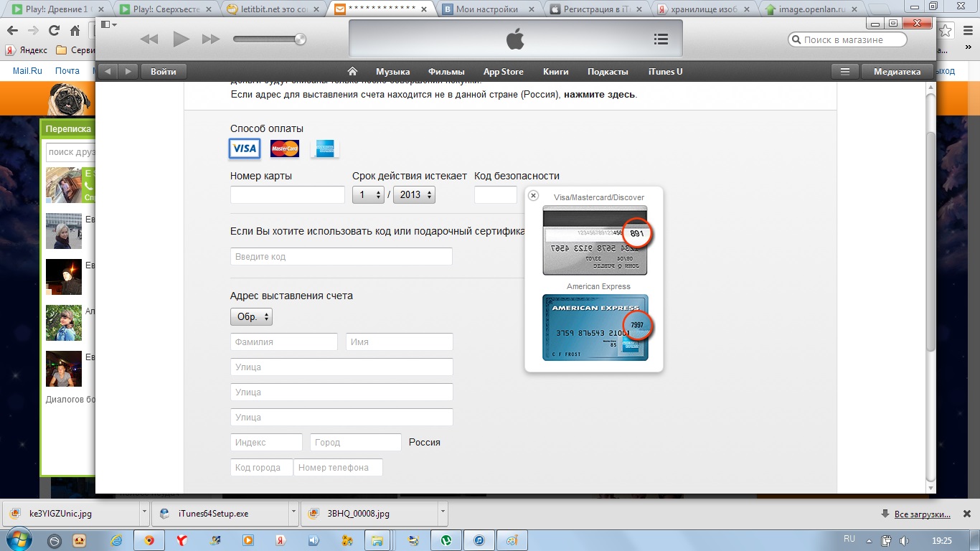Open the Музыка store section
980x551 pixels.
coord(393,72)
